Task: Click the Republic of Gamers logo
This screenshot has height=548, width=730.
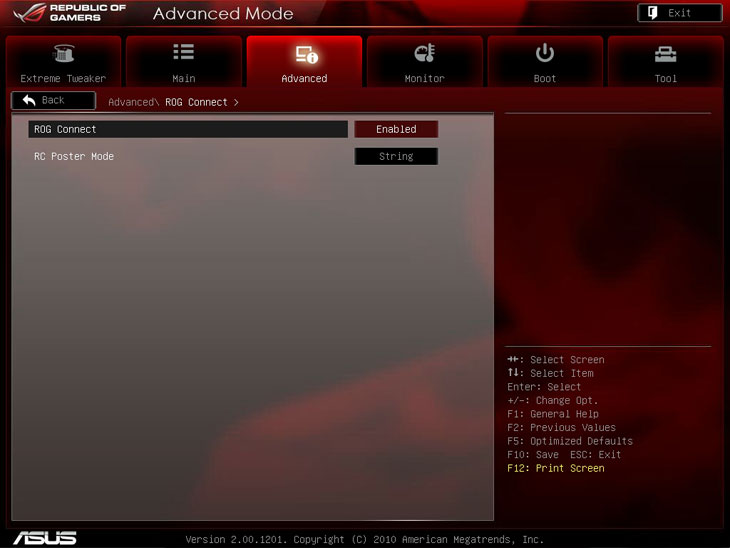Action: click(71, 13)
